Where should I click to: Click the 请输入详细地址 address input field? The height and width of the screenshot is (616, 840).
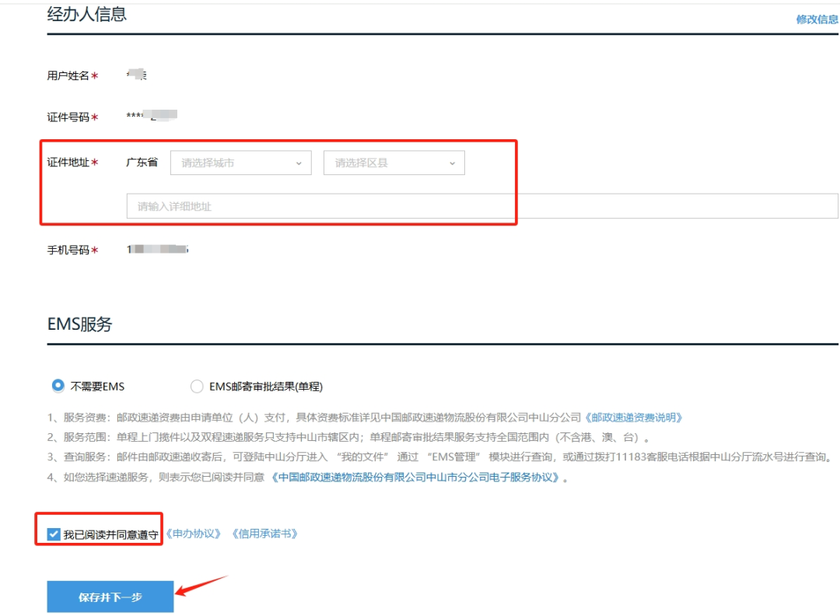(x=311, y=205)
